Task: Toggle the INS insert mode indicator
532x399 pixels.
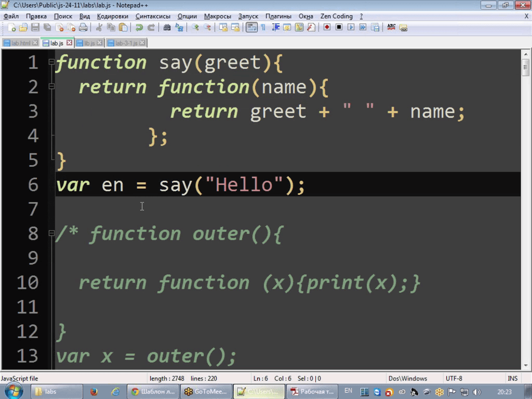Action: [x=512, y=378]
